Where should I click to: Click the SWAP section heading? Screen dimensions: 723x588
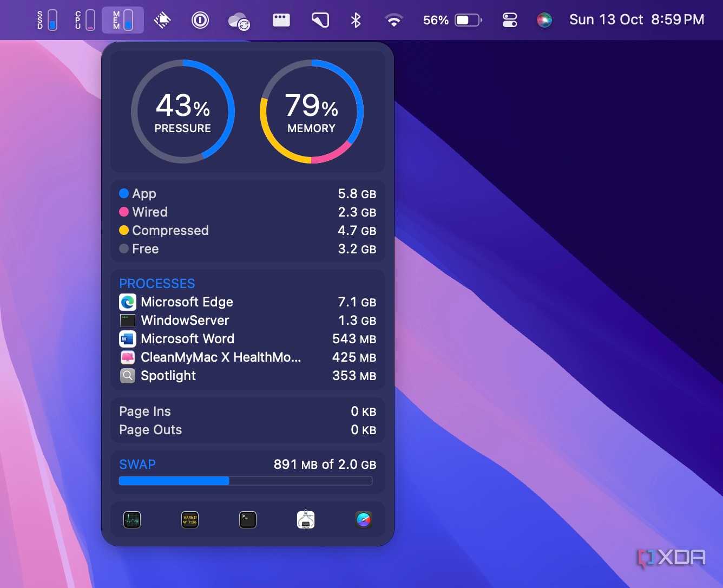137,465
